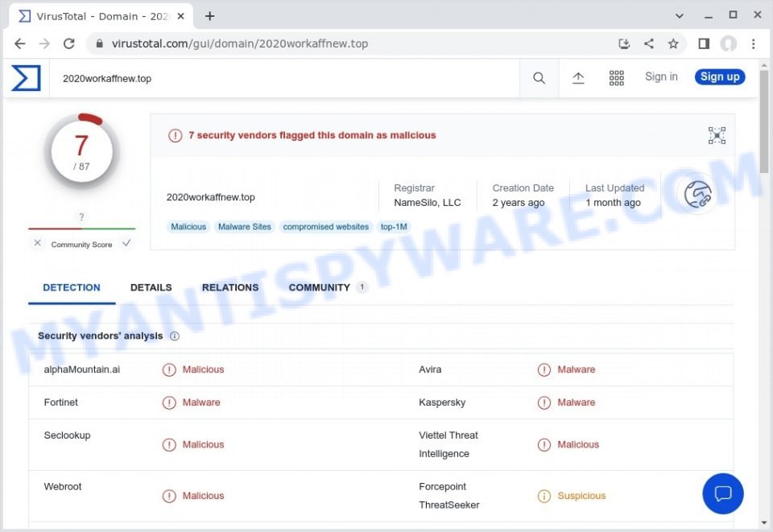Click the Sign in link
The height and width of the screenshot is (532, 773).
(661, 76)
